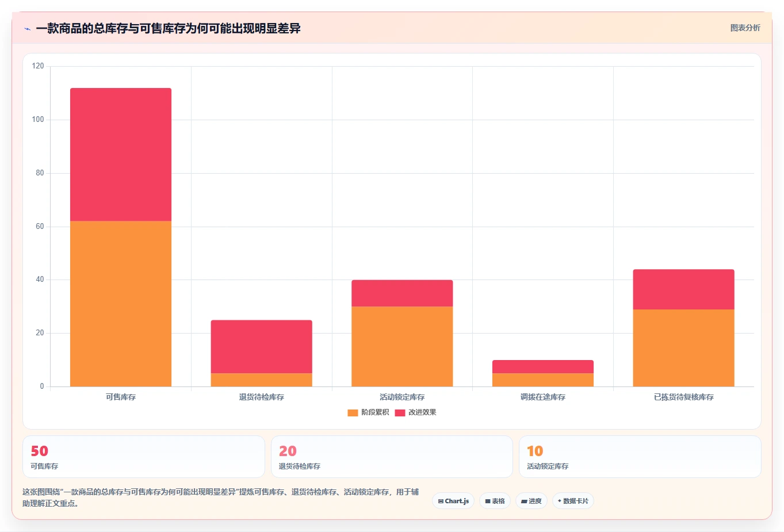Screen dimensions: 784x532
Task: Click the red segment of 已拣货待复核库存 bar
Action: coord(683,289)
